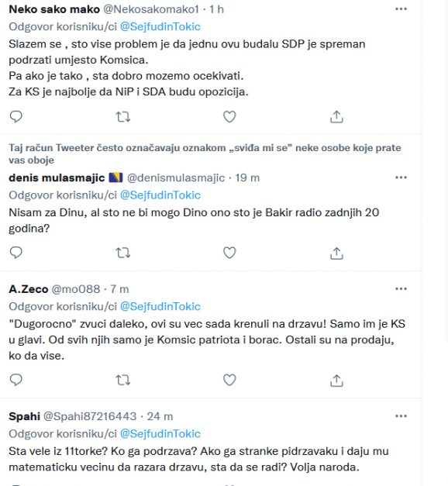448x486 pixels.
Task: Open more options for A.Zeco tweet
Action: (401, 289)
